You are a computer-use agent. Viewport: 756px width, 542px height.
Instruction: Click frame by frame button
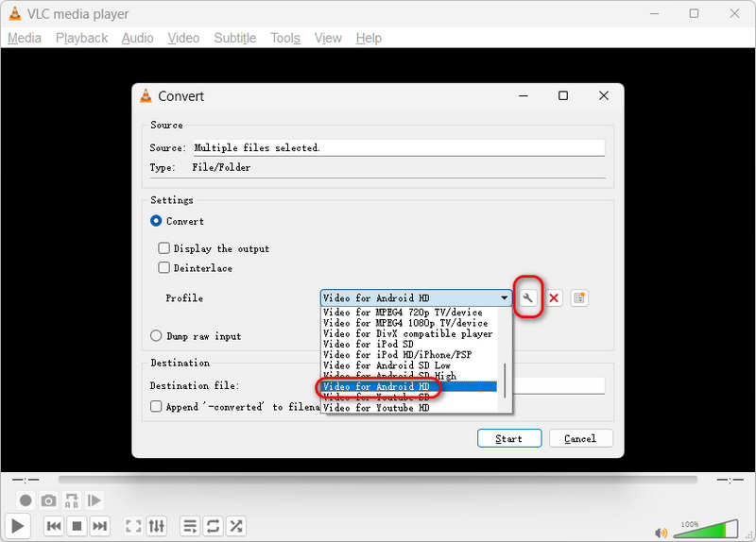(94, 500)
